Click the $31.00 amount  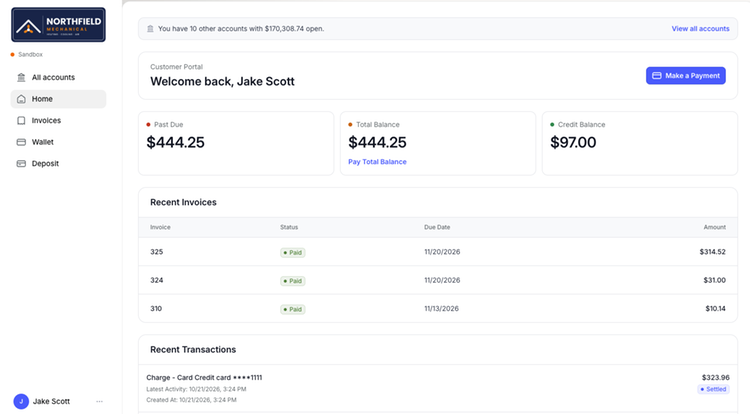click(x=714, y=280)
